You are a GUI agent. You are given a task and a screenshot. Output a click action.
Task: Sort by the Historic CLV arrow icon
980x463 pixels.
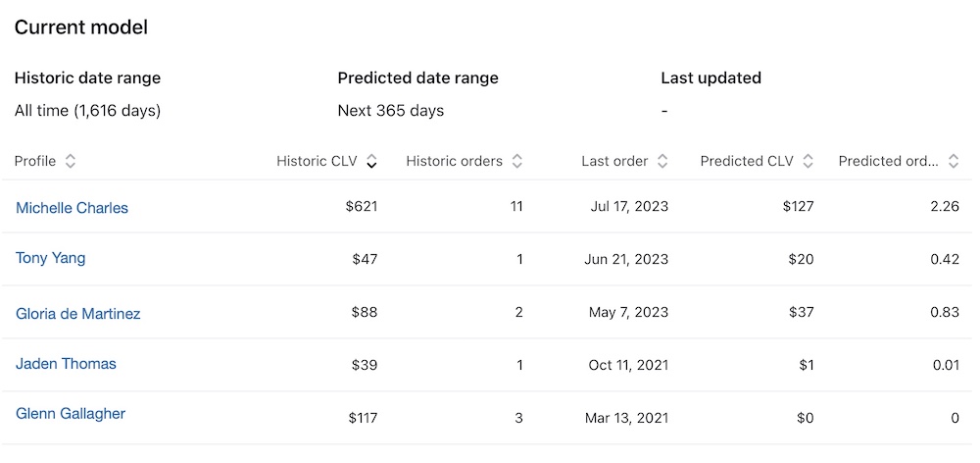click(x=371, y=162)
